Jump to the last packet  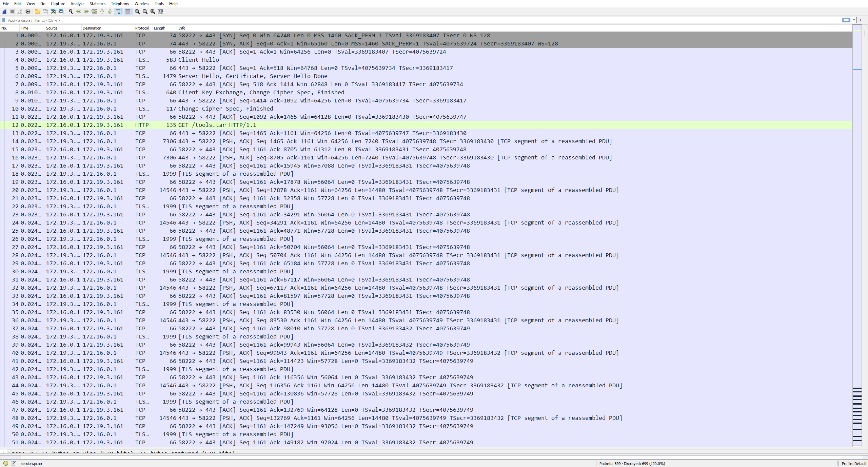point(110,12)
